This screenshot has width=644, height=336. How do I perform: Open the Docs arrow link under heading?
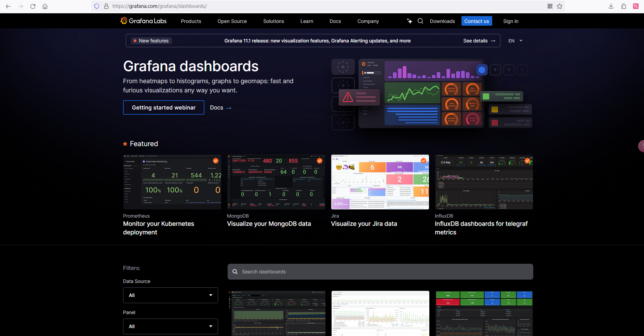tap(220, 108)
